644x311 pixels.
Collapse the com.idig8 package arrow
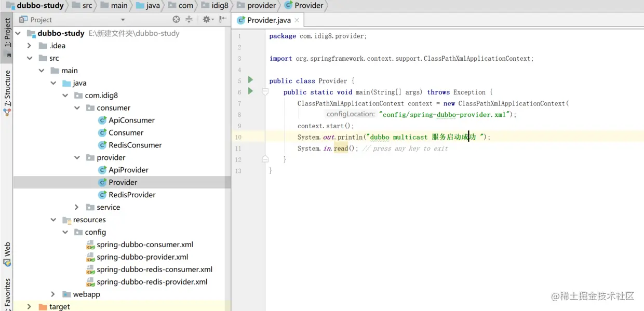click(x=65, y=96)
